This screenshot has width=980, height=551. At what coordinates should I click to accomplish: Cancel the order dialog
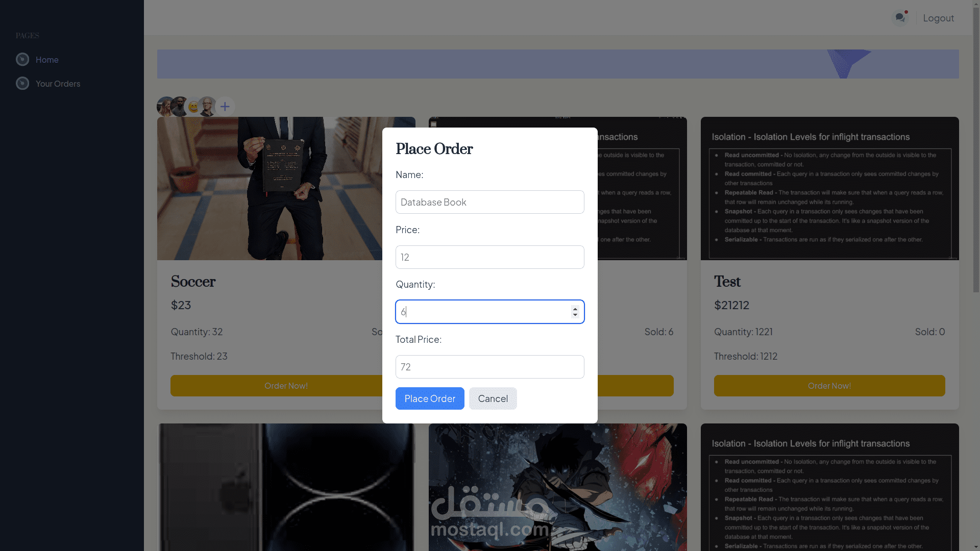tap(493, 398)
